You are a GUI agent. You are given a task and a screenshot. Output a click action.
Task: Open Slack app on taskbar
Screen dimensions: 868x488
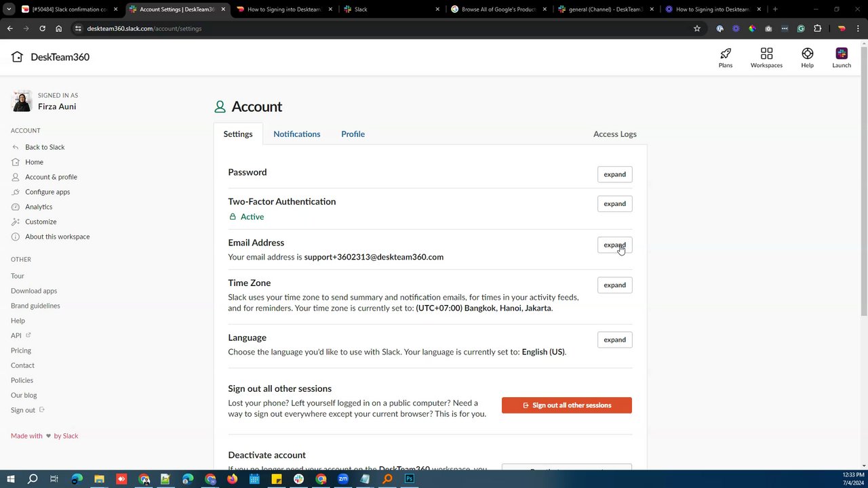pyautogui.click(x=298, y=479)
